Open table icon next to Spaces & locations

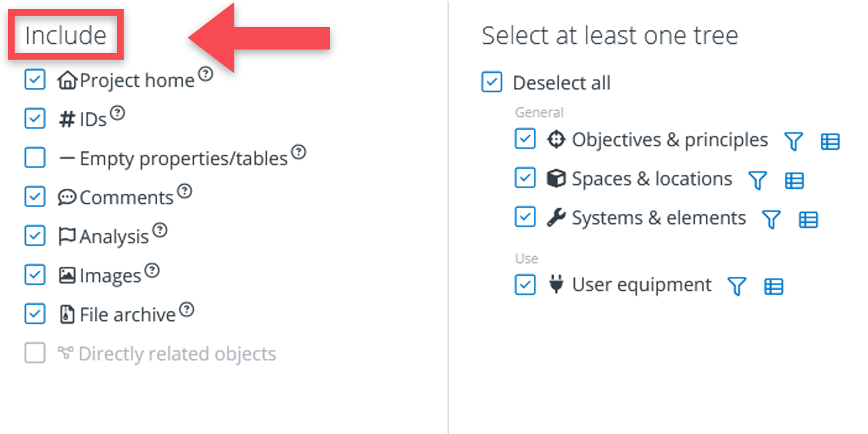coord(794,181)
